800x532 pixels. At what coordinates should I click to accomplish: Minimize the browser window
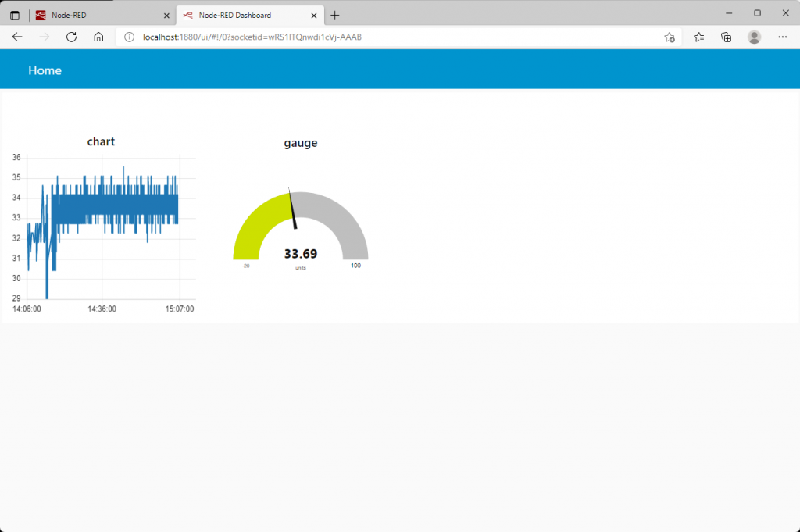(x=729, y=13)
